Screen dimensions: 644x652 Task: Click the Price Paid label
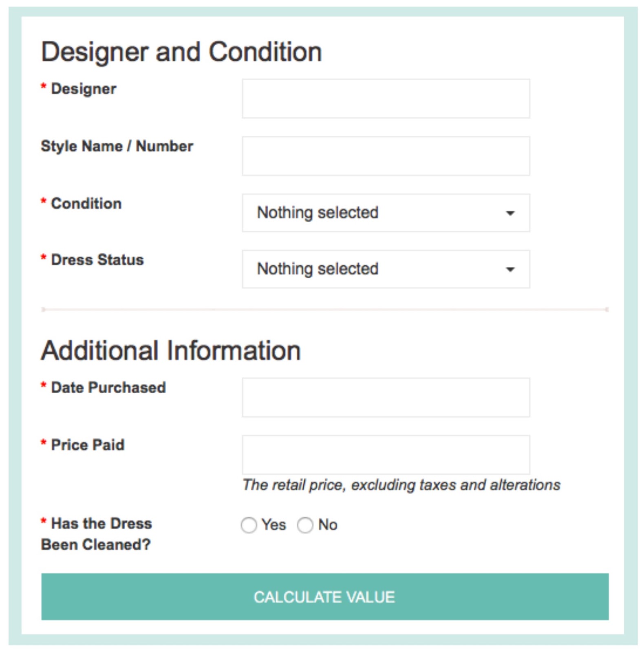(88, 445)
